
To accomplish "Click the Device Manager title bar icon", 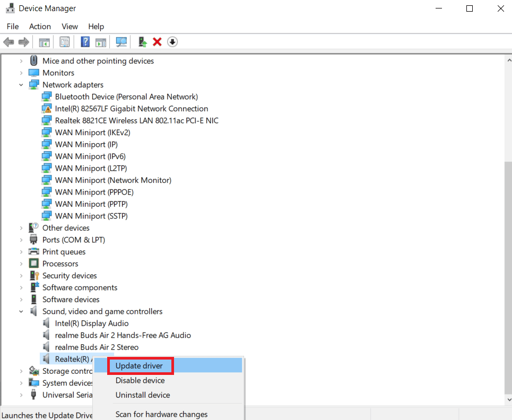I will coord(10,8).
